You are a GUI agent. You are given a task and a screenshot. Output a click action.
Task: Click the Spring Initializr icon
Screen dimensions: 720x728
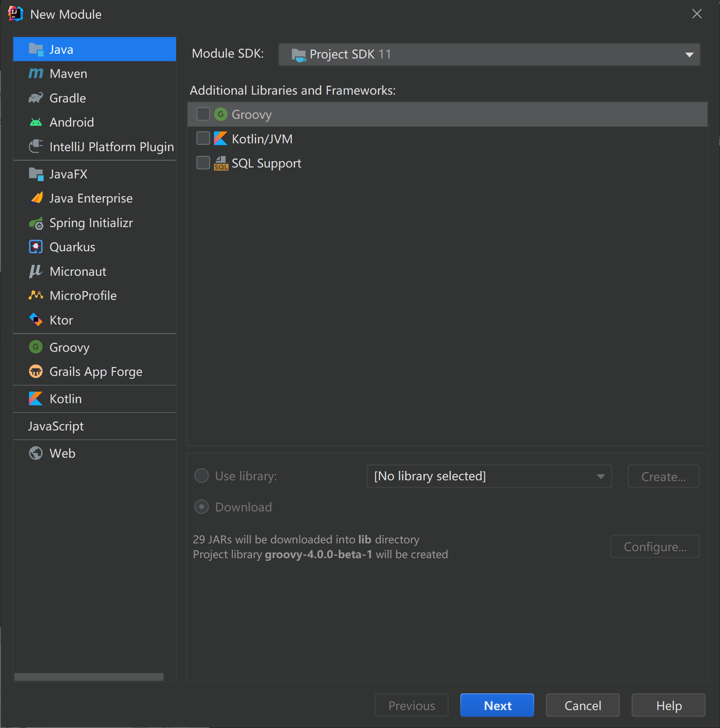36,223
